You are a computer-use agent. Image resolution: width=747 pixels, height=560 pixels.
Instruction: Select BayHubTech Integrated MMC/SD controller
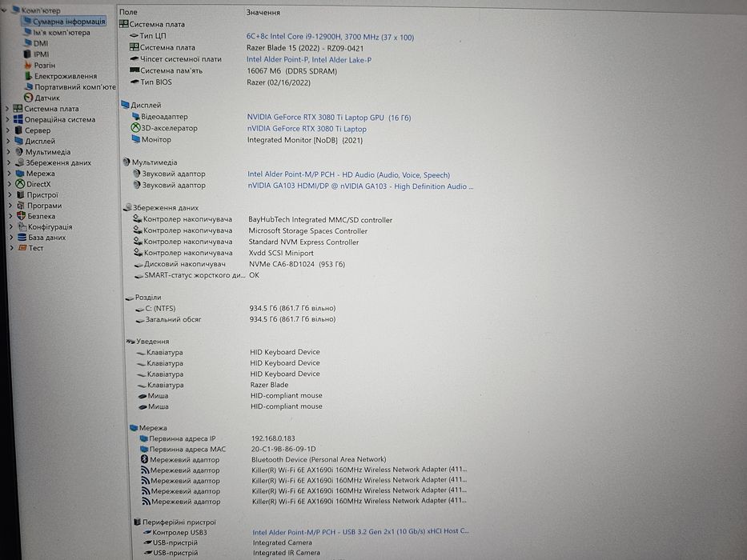click(320, 219)
